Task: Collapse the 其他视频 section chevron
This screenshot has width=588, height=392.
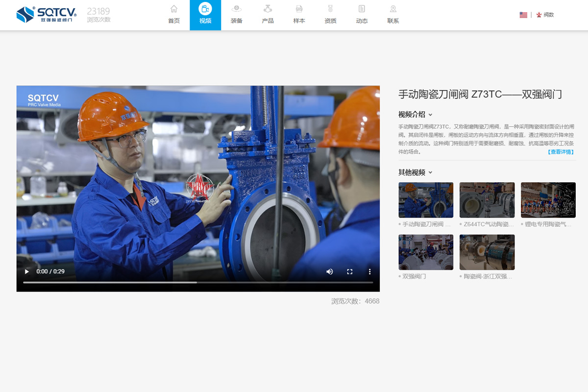Action: tap(431, 172)
